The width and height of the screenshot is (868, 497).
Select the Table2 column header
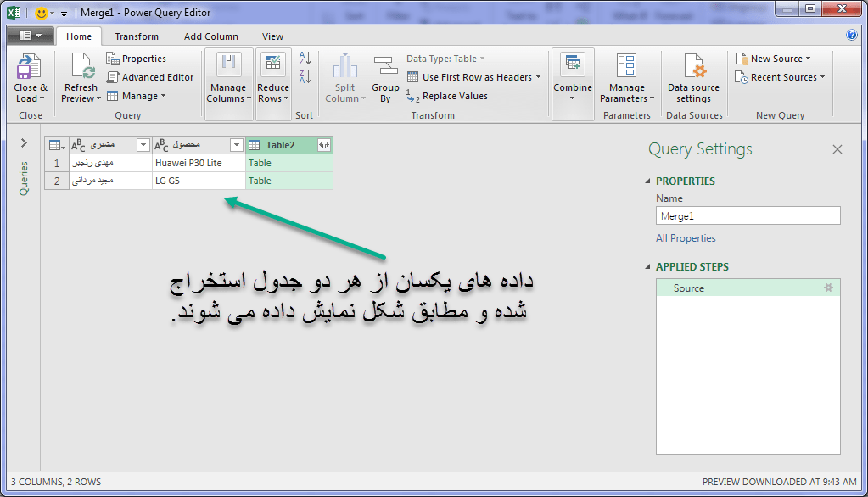click(289, 146)
